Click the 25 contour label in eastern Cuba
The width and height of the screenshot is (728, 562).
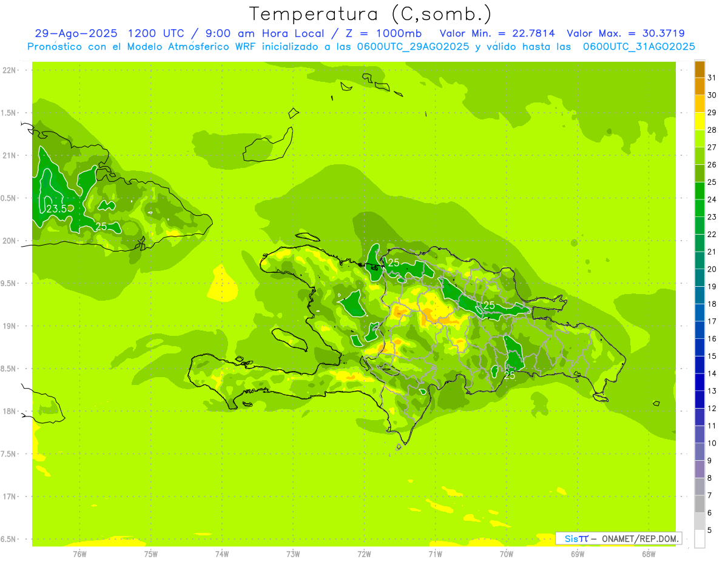coord(101,227)
